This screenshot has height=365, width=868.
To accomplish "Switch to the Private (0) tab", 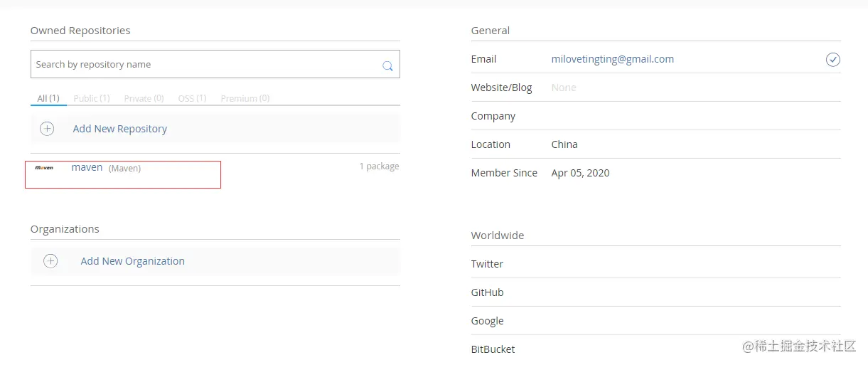I will [x=144, y=98].
